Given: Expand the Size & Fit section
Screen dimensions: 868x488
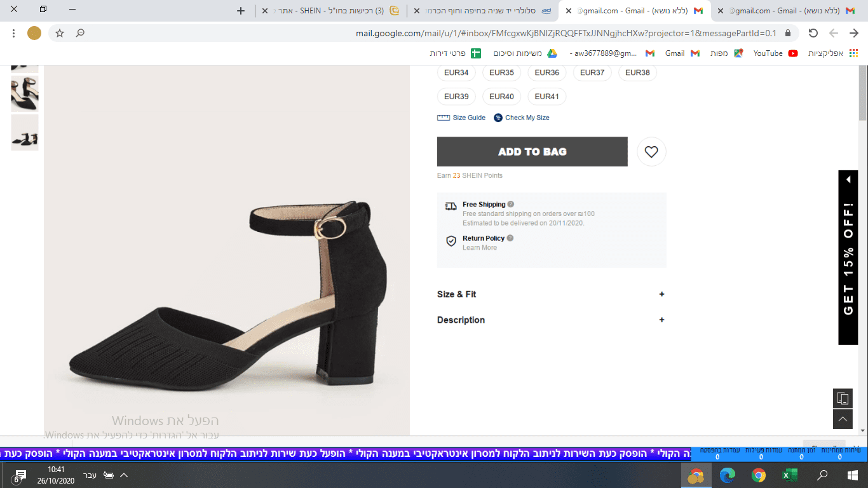Looking at the screenshot, I should tap(551, 294).
